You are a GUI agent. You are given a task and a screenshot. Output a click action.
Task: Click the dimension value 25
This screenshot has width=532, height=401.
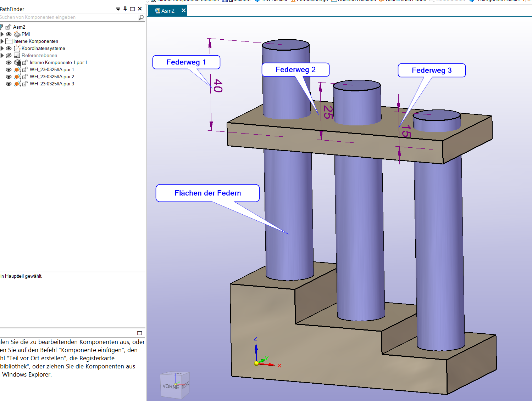pos(328,112)
